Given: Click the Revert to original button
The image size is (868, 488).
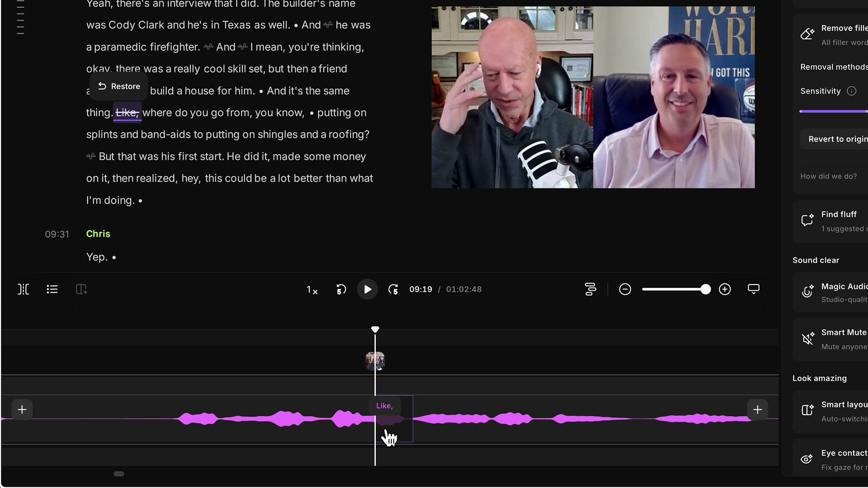Looking at the screenshot, I should coord(838,139).
